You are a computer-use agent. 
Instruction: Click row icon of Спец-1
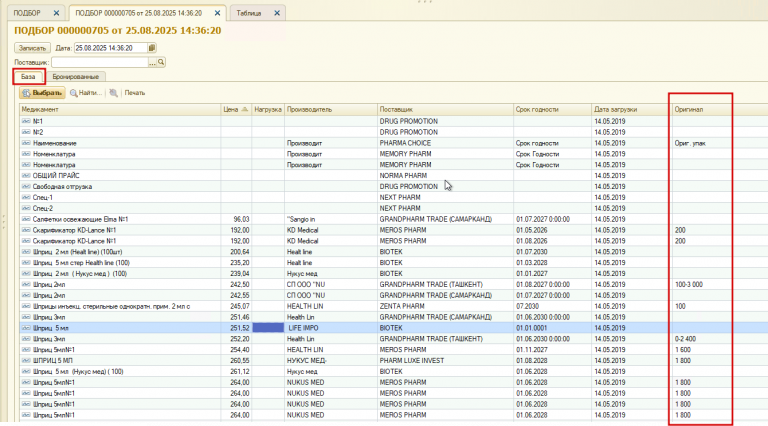point(26,197)
